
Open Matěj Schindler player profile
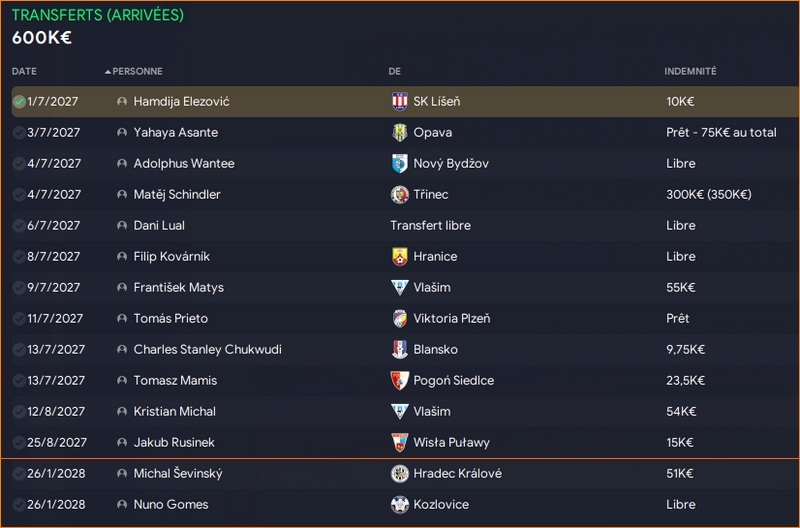coord(177,195)
